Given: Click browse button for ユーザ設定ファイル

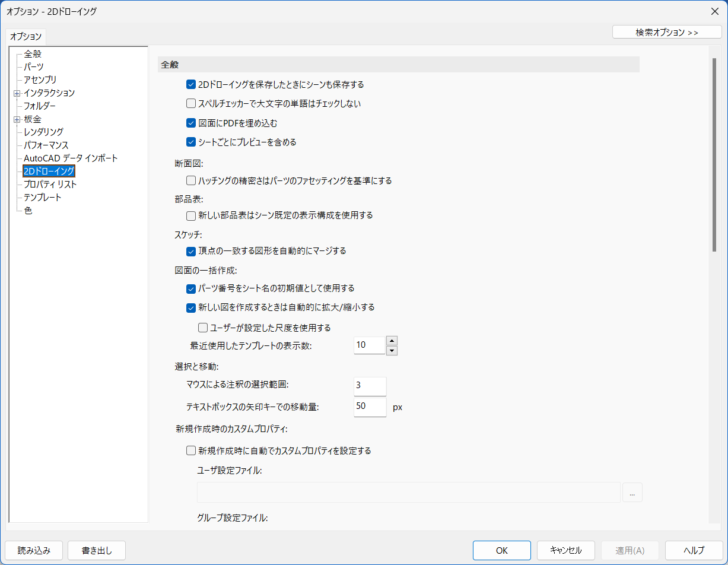Looking at the screenshot, I should [x=632, y=492].
